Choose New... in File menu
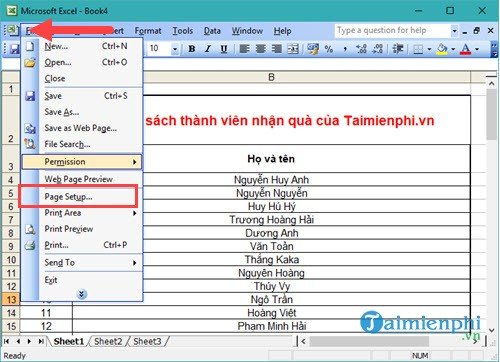This screenshot has width=500, height=362. click(x=82, y=46)
